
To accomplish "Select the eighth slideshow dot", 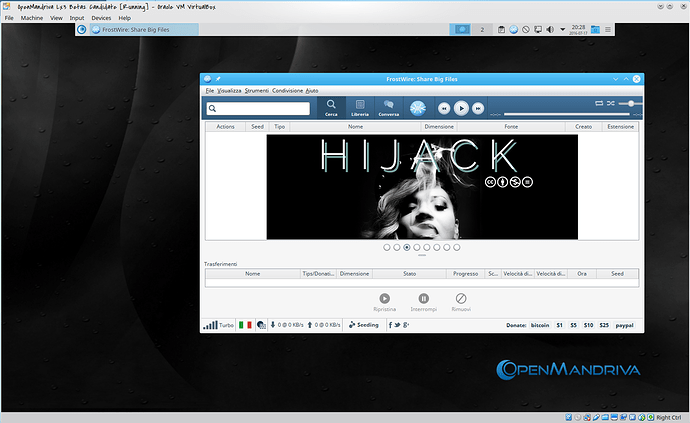I will click(x=457, y=247).
